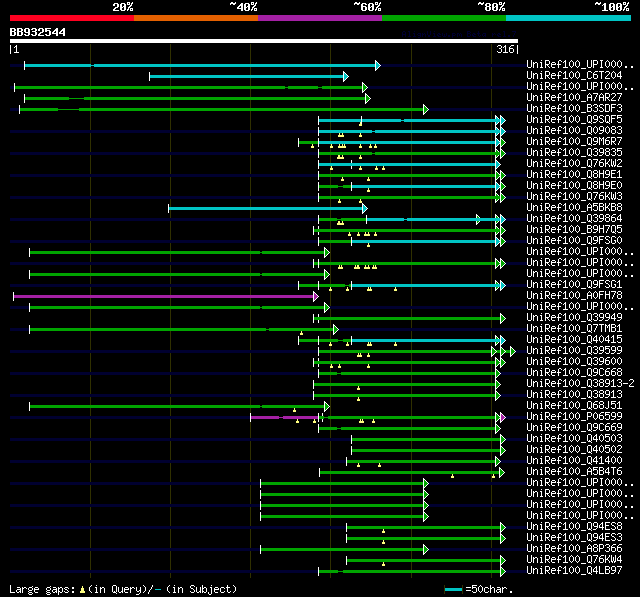Screen dimensions: 640x597
Task: Select the UniRef100_Q9FSG0 label
Action: pyautogui.click(x=574, y=241)
